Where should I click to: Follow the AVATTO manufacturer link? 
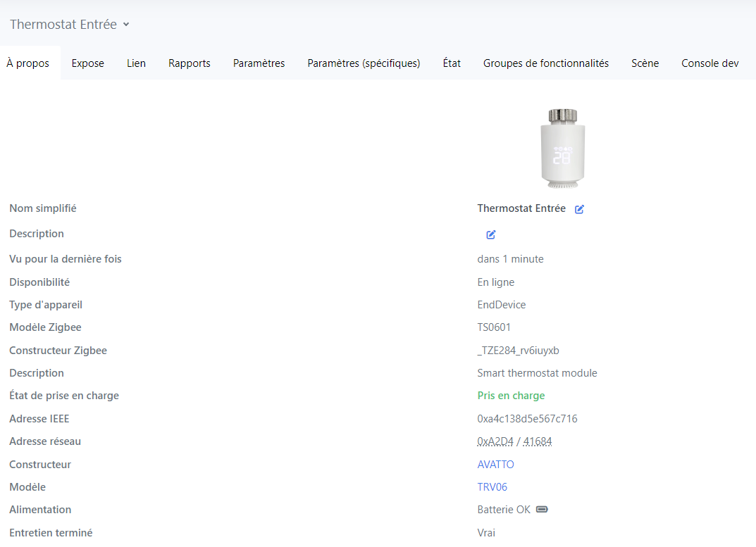[x=495, y=465]
